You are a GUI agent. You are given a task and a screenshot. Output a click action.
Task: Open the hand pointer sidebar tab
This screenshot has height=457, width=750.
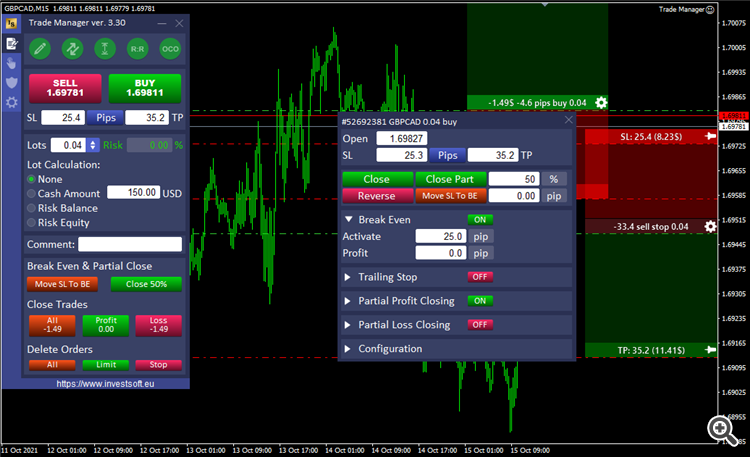click(11, 63)
